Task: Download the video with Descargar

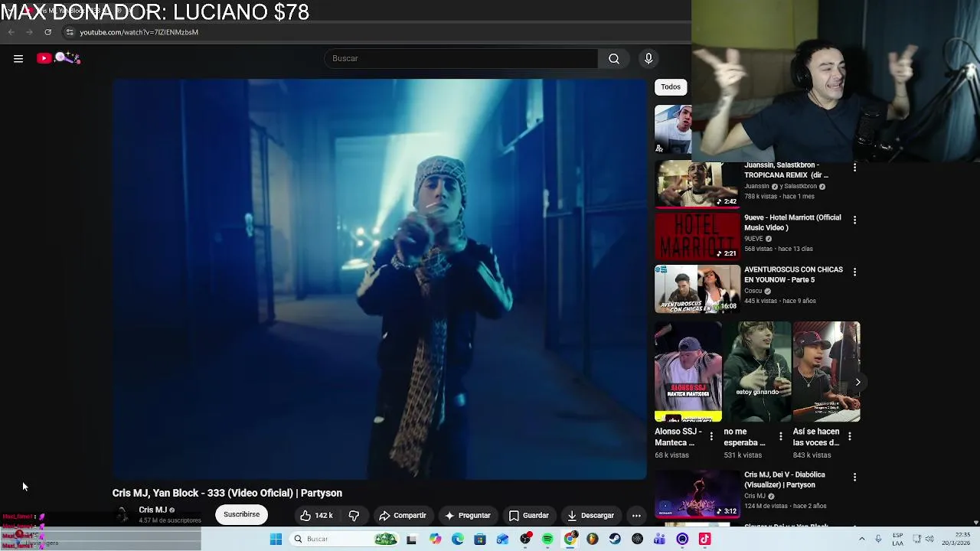Action: click(x=590, y=516)
